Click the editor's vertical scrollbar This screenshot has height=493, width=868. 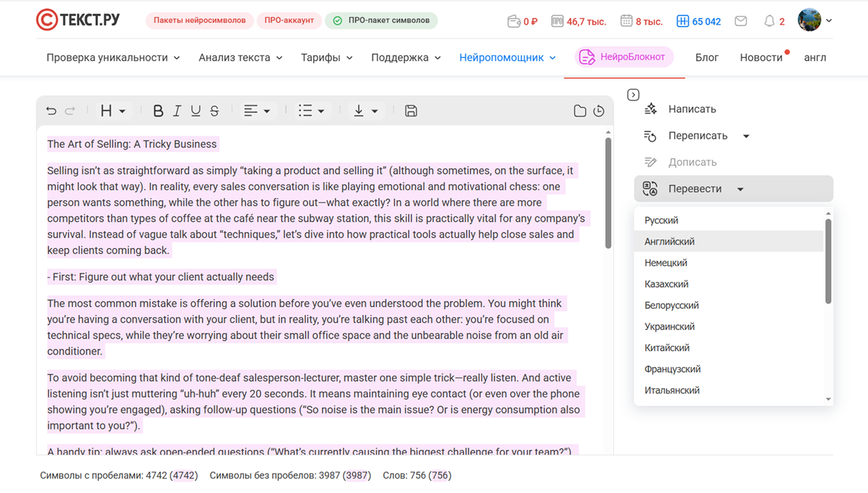608,192
